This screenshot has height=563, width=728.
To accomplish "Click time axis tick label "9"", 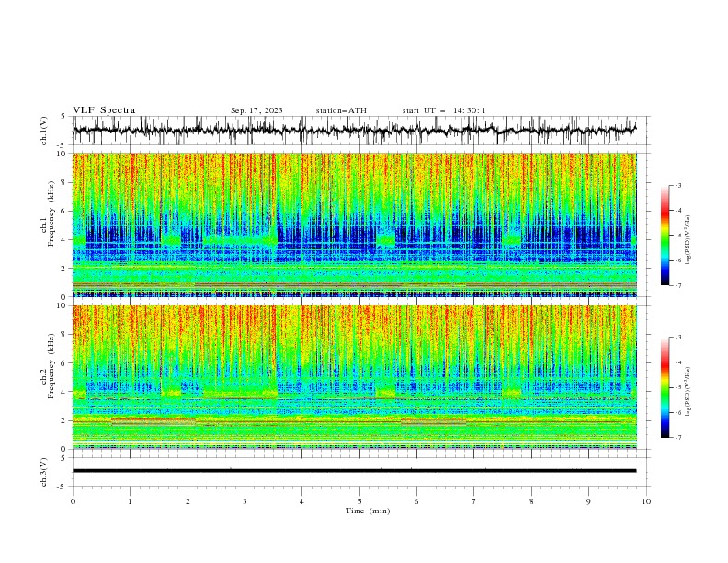I will coord(588,501).
